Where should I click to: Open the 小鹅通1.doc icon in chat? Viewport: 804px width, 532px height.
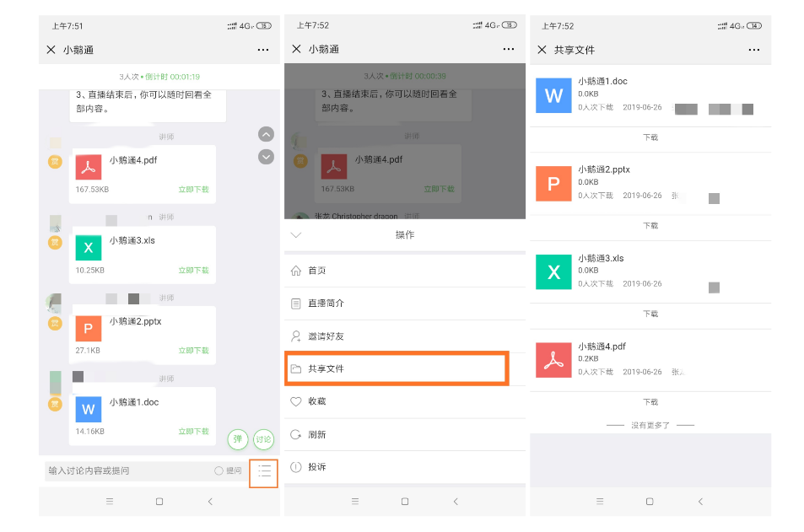(89, 410)
